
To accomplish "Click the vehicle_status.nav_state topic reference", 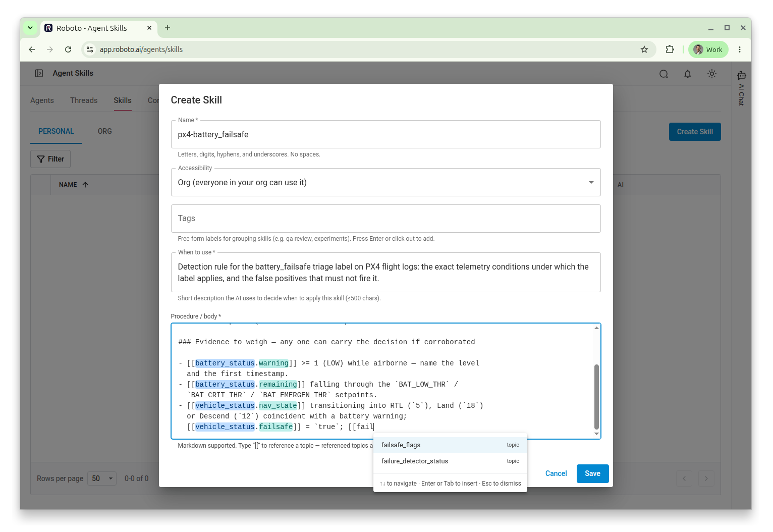I will 246,406.
